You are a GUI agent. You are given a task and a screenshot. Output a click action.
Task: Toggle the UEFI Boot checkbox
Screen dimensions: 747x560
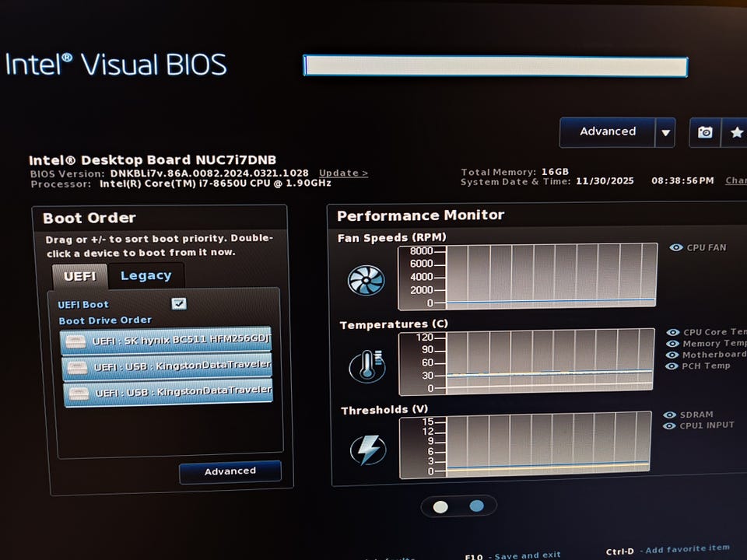tap(179, 303)
